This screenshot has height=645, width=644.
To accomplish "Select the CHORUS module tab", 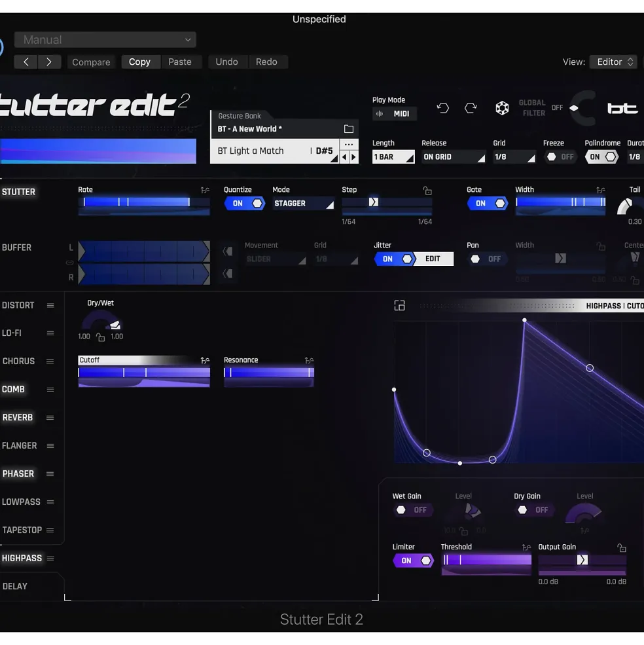I will [18, 361].
